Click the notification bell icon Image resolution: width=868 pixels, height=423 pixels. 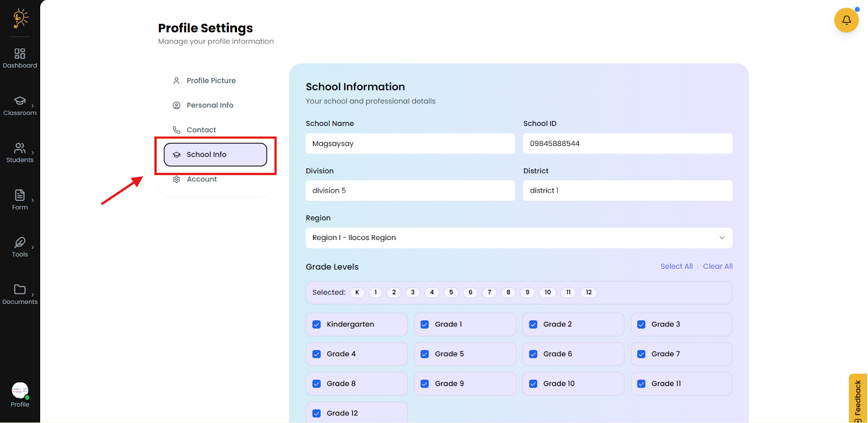point(846,20)
